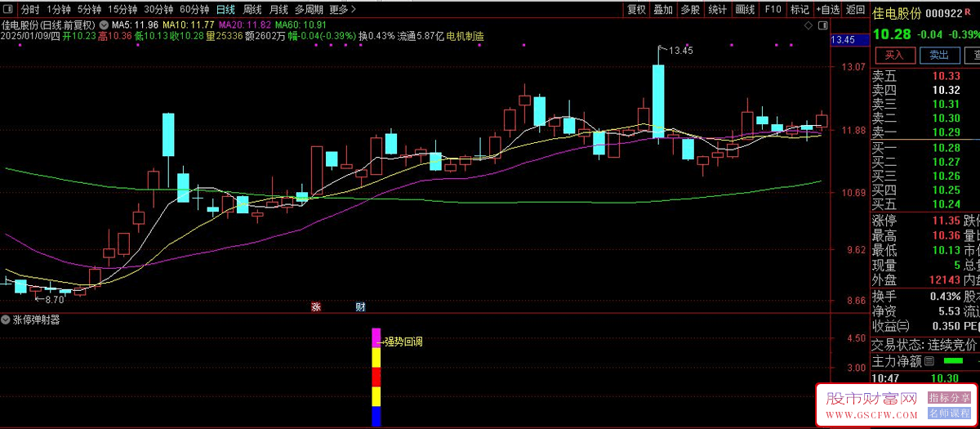Screen dimensions: 980x429
Task: Select the 周线 weekly chart tab
Action: coord(252,10)
